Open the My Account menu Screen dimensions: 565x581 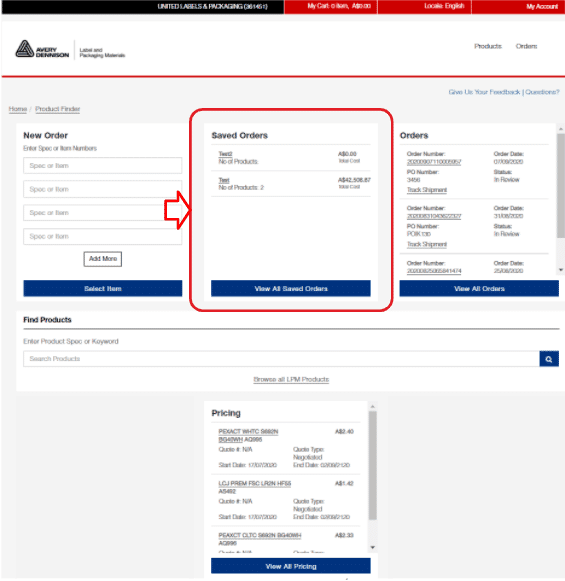pyautogui.click(x=518, y=6)
